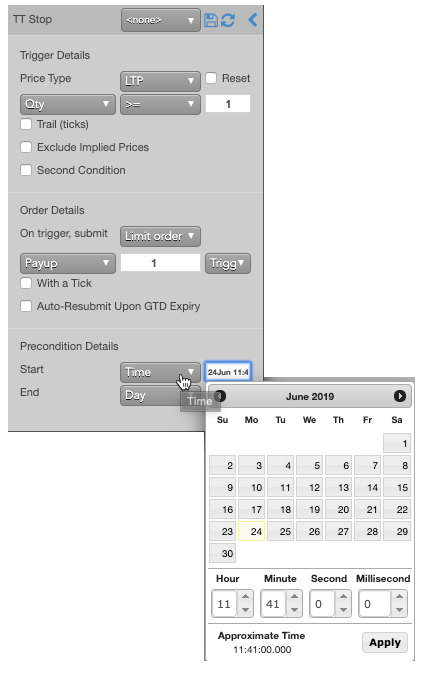Image resolution: width=431 pixels, height=680 pixels.
Task: Collapse panel with the blue chevron arrow
Action: [253, 20]
